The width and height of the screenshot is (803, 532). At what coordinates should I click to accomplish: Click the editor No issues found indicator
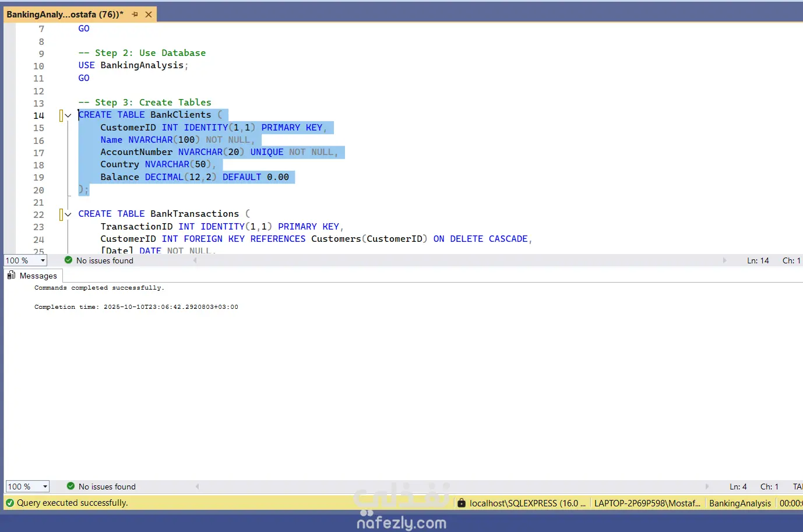pyautogui.click(x=99, y=260)
